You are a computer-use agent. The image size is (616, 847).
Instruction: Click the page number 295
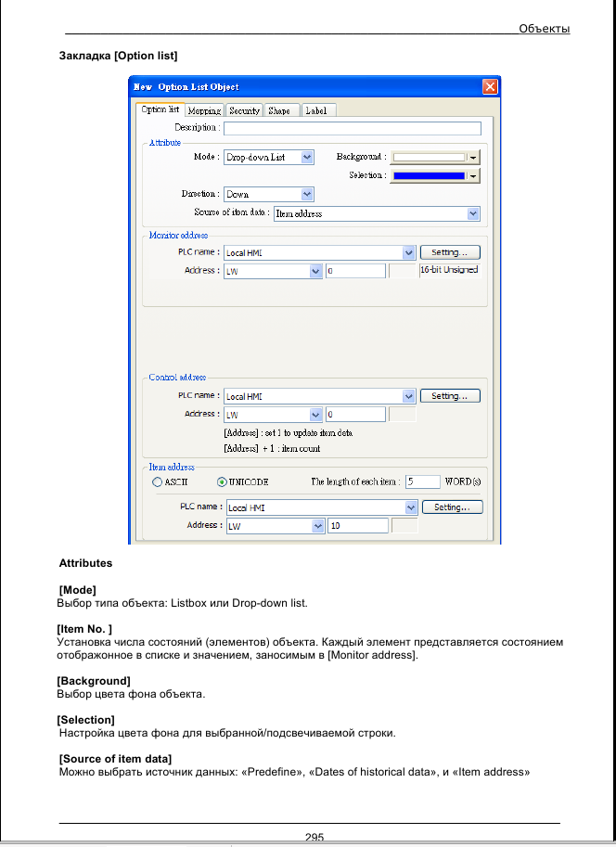[x=314, y=838]
